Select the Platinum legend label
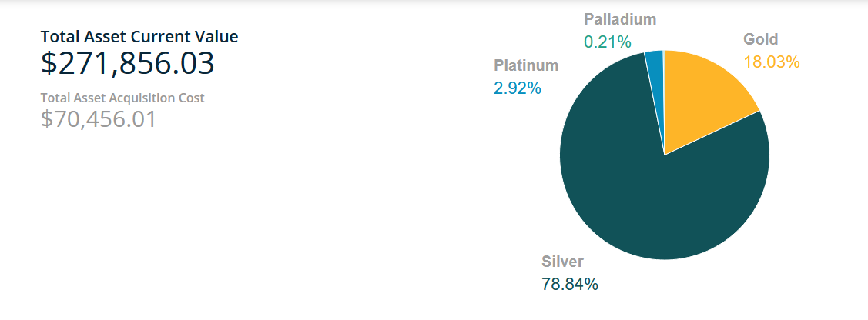868x320 pixels. (526, 65)
